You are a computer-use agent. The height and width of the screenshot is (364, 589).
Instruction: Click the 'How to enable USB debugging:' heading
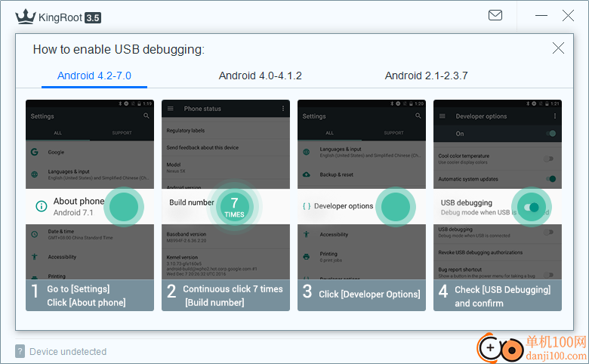(119, 50)
